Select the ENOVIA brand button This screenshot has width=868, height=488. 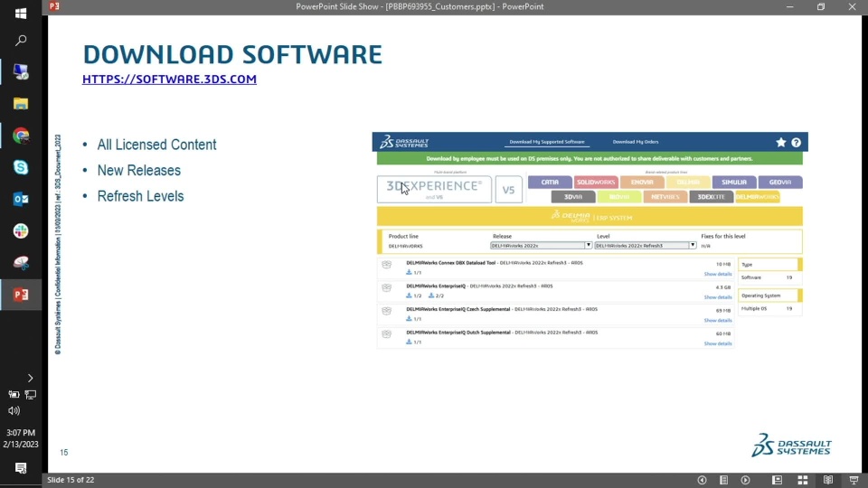click(x=642, y=182)
